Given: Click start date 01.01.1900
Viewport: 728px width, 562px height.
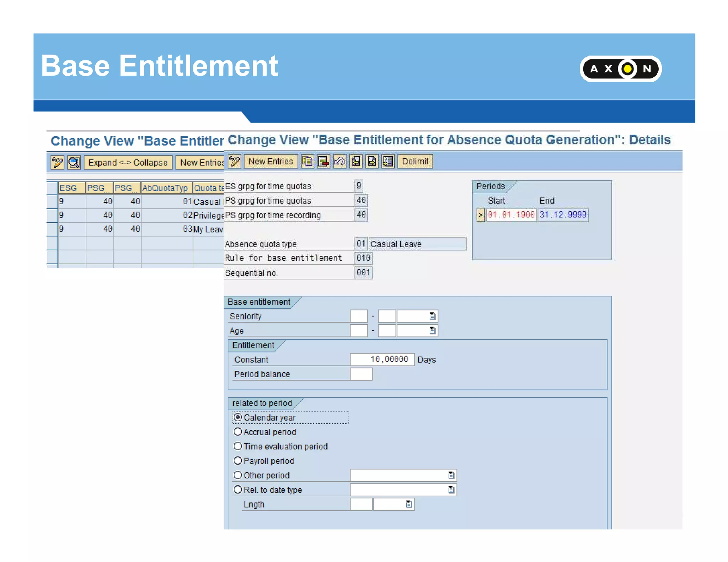Looking at the screenshot, I should point(512,215).
